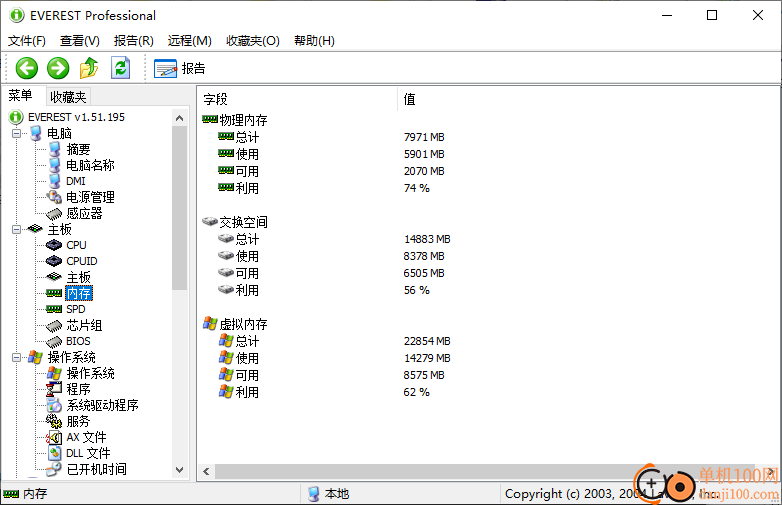782x505 pixels.
Task: Click the SPD memory module icon
Action: 54,309
